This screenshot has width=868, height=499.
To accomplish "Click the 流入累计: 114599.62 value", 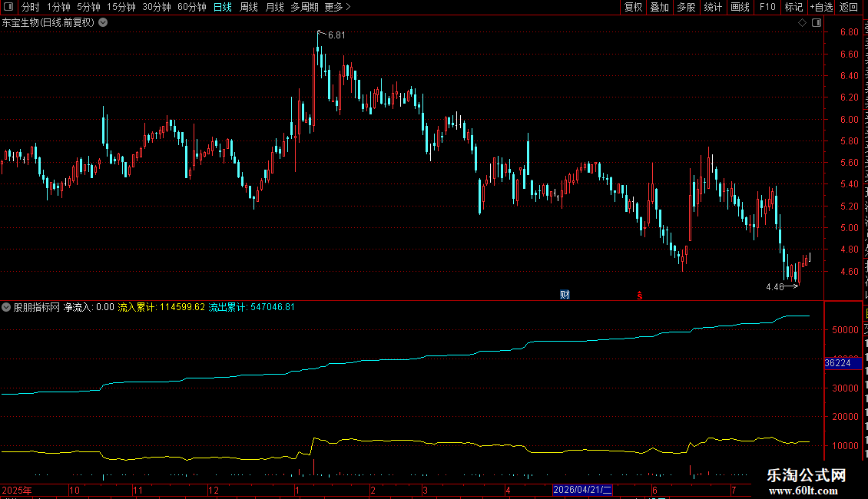I will (161, 307).
